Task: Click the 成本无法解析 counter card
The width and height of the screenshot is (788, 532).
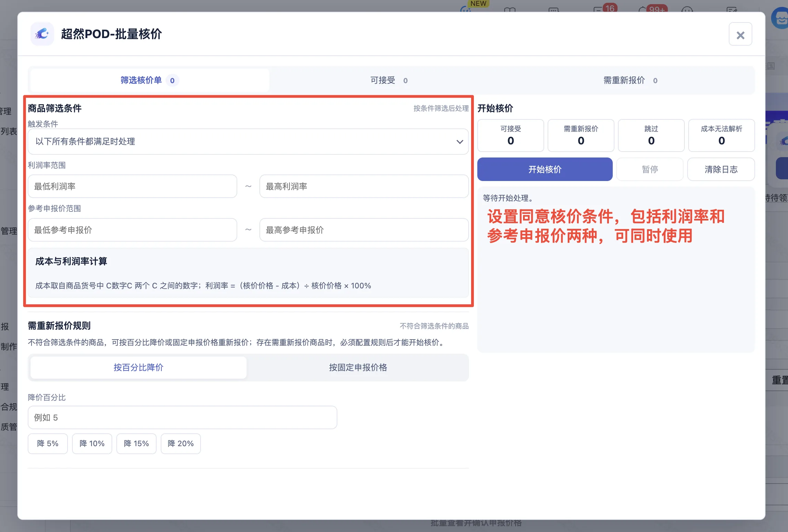Action: tap(721, 135)
